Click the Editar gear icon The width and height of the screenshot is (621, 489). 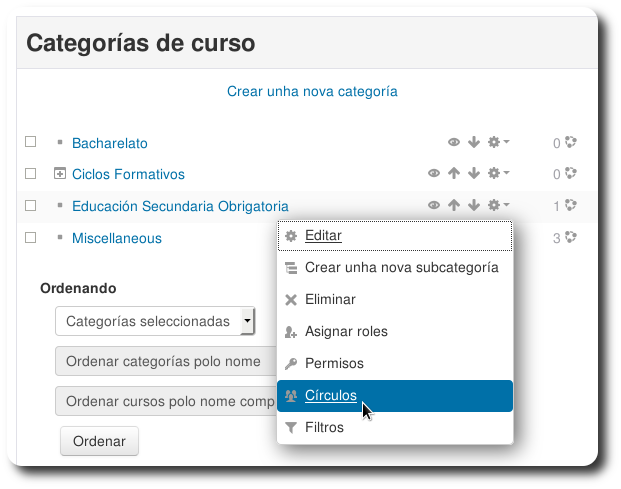291,236
